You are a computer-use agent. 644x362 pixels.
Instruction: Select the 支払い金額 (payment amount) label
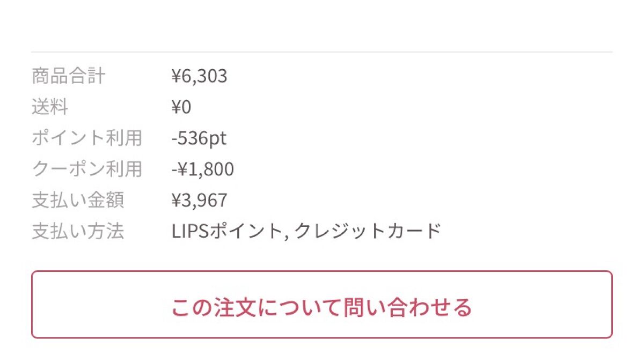pos(78,200)
